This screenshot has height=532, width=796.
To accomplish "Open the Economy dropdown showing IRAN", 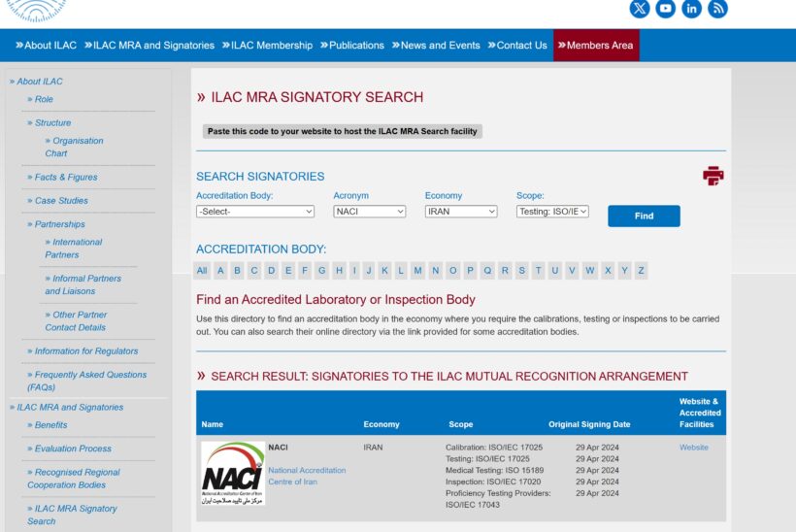I will [x=460, y=212].
